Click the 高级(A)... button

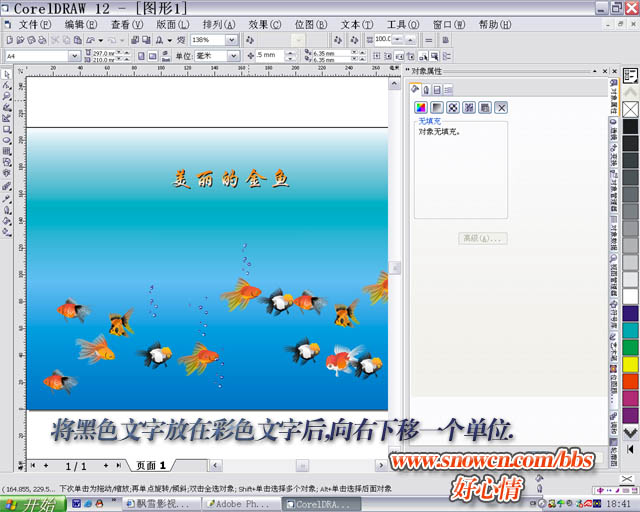(x=482, y=238)
